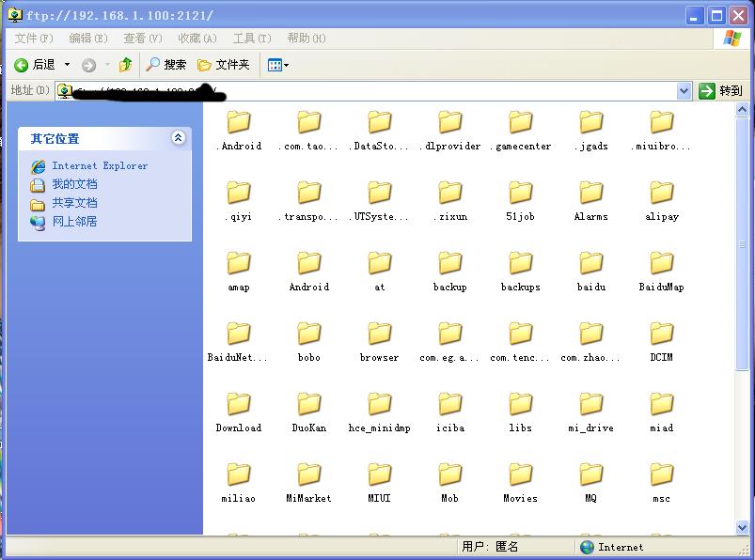Select the browser folder
This screenshot has height=560, width=755.
(380, 342)
